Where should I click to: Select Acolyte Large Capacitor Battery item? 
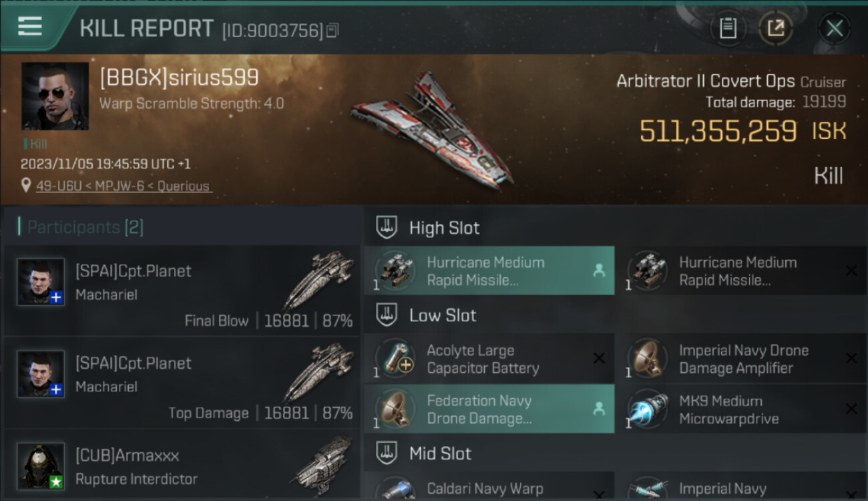coord(489,359)
